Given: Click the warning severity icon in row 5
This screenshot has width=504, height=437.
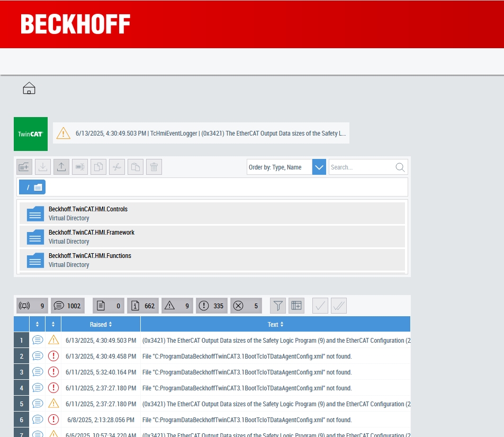Looking at the screenshot, I should (53, 404).
